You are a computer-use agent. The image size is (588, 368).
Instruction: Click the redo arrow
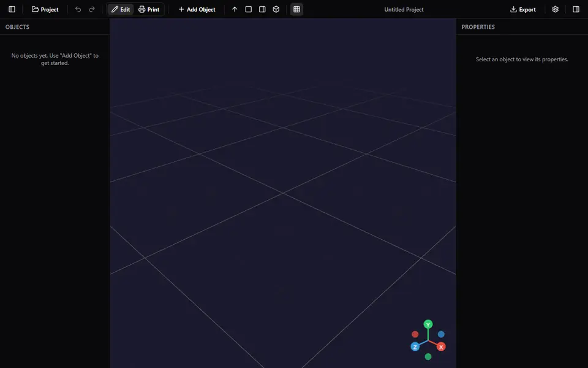[x=92, y=9]
